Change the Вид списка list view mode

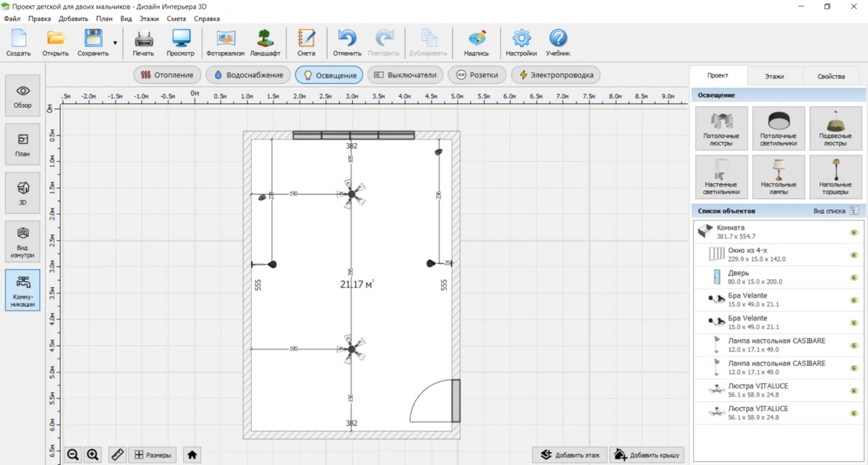click(x=854, y=211)
